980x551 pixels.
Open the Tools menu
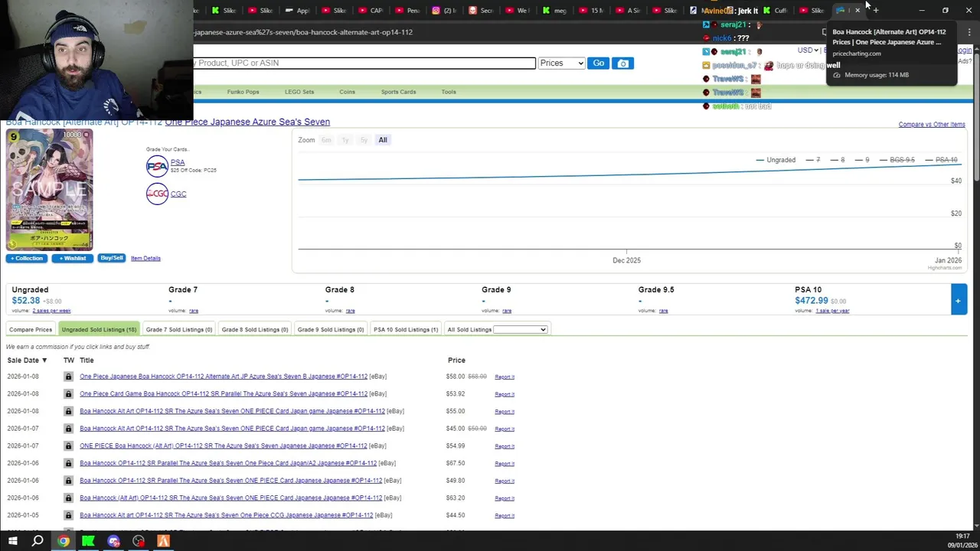[449, 92]
